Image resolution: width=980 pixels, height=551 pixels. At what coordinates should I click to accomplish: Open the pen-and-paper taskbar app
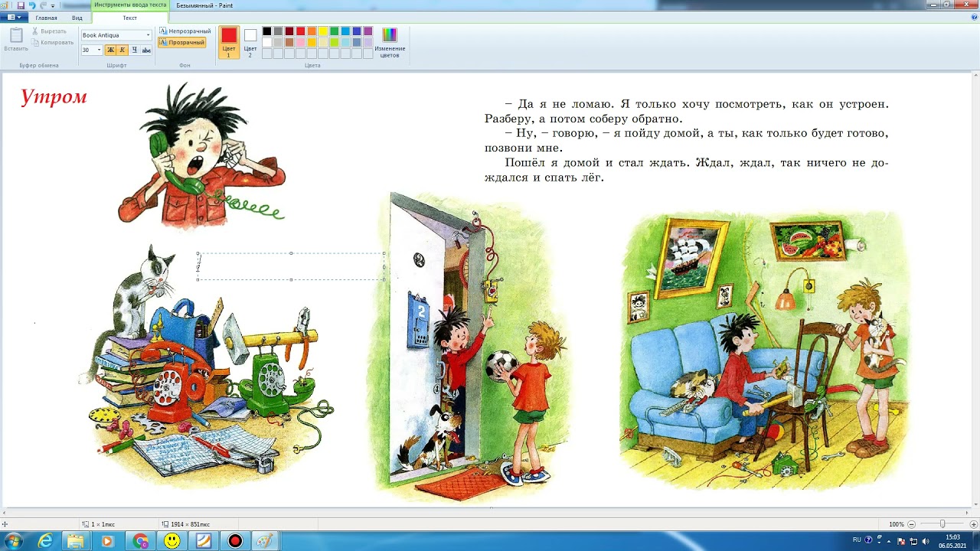point(204,541)
